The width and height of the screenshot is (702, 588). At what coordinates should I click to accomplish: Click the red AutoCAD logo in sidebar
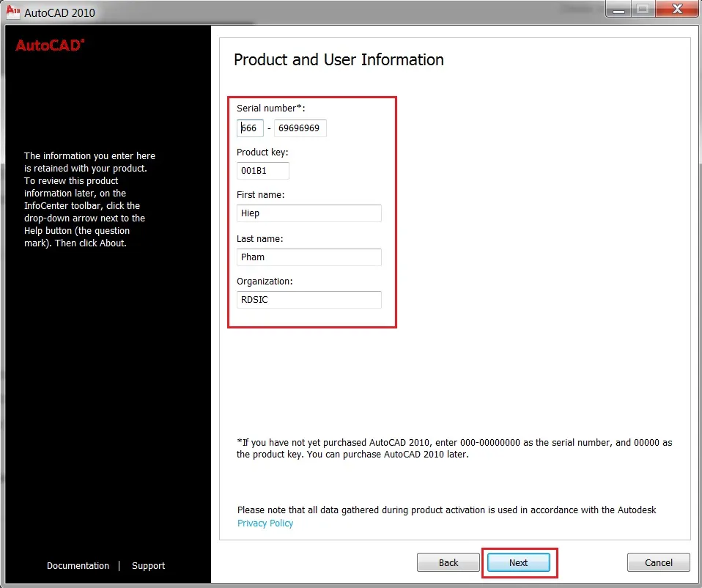pyautogui.click(x=50, y=45)
